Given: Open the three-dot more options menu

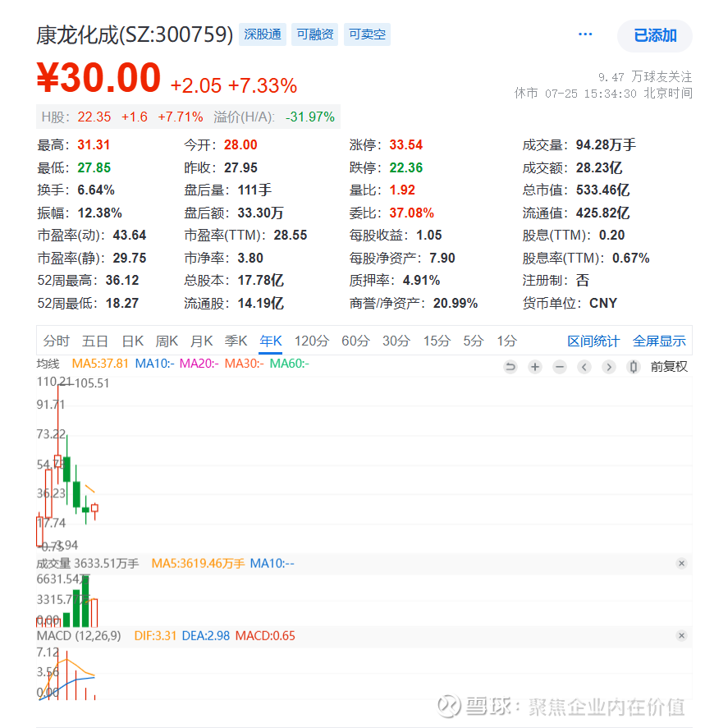Looking at the screenshot, I should (x=585, y=34).
